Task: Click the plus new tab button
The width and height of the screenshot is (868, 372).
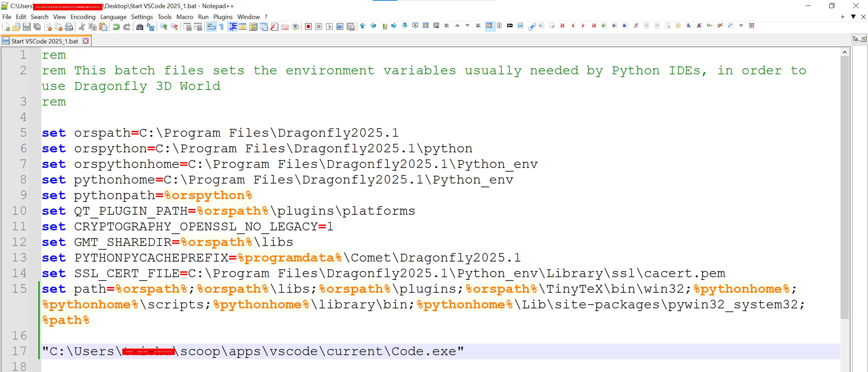Action: point(842,16)
